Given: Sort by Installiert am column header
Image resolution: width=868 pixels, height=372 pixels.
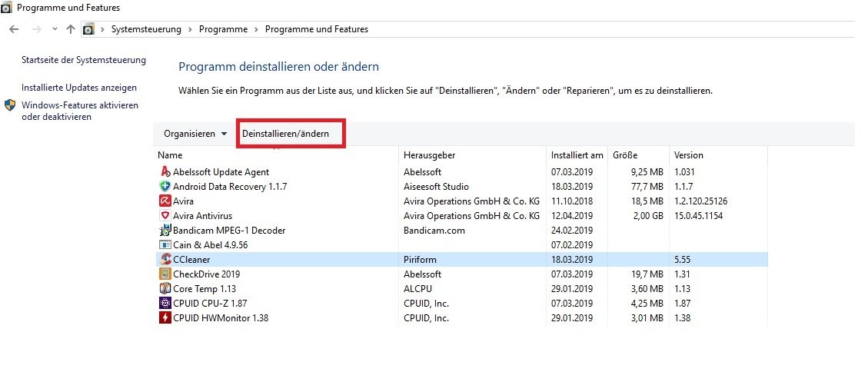Looking at the screenshot, I should pos(577,155).
